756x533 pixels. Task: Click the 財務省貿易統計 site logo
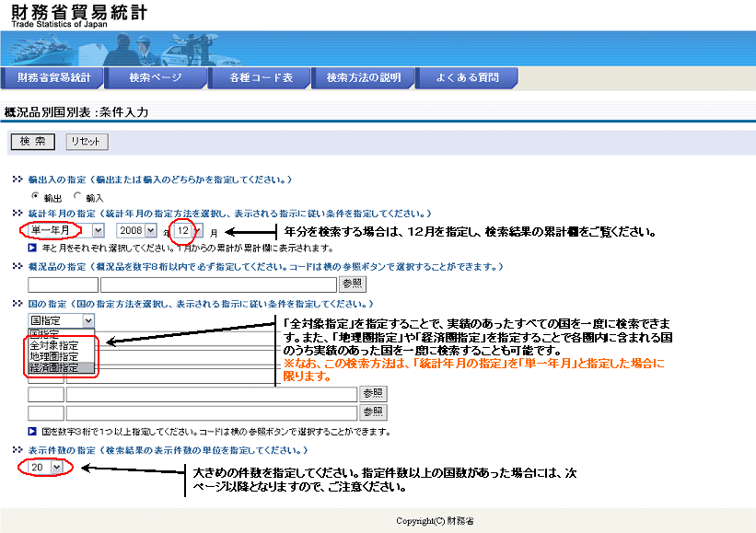(78, 17)
